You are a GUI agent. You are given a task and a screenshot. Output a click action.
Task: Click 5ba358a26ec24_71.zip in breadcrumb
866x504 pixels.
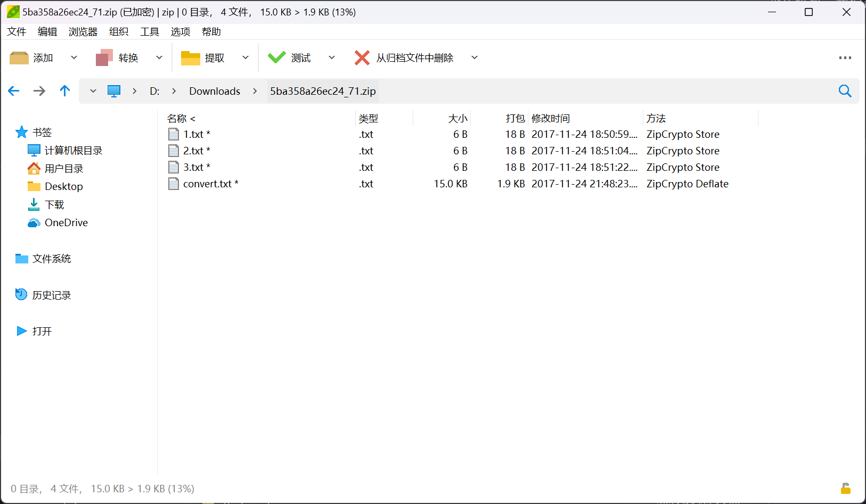323,91
